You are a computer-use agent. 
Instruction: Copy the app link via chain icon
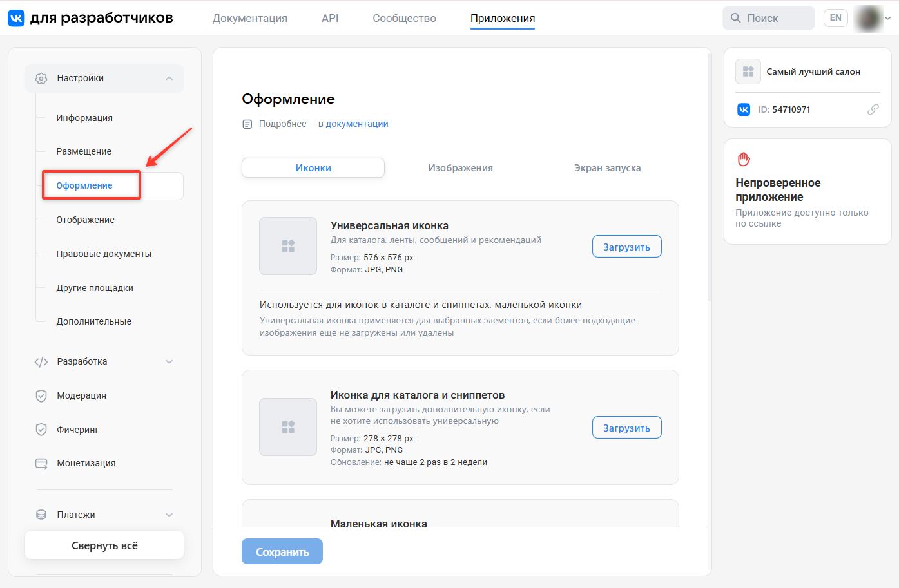pyautogui.click(x=873, y=109)
